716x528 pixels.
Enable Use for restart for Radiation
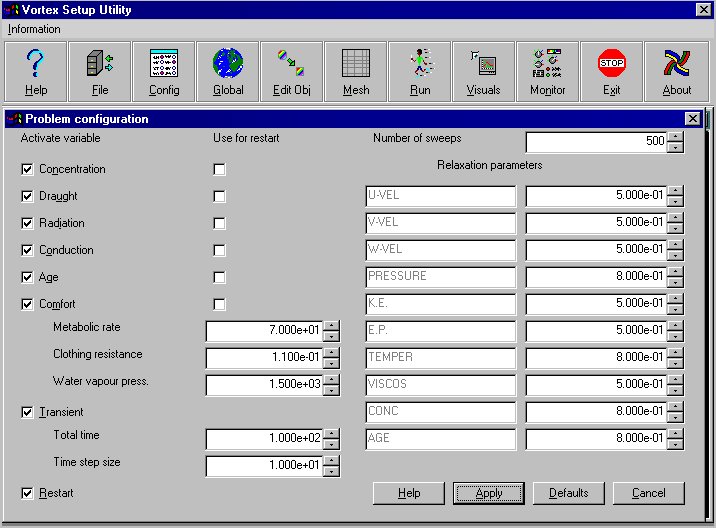(219, 223)
